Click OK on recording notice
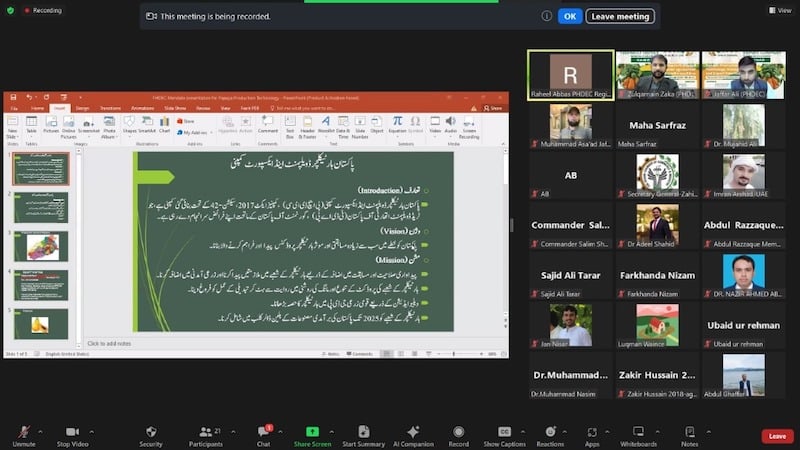 (x=569, y=16)
